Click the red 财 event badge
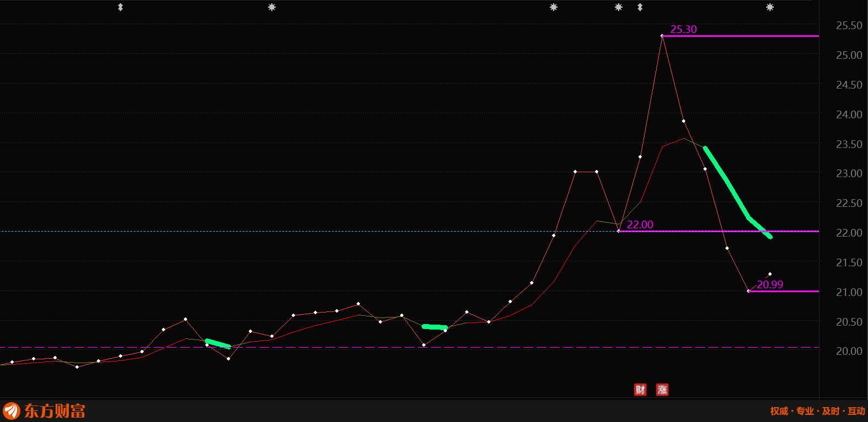Screen dimensions: 868x422 point(640,390)
